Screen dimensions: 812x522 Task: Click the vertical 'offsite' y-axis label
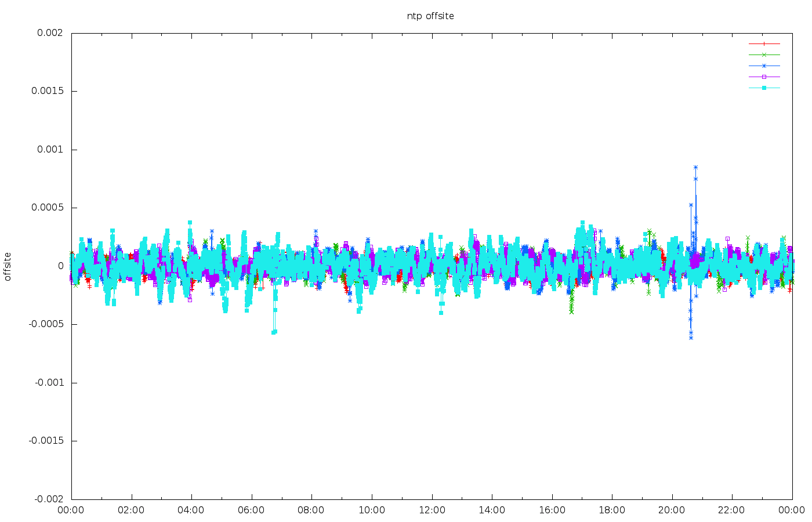[8, 266]
